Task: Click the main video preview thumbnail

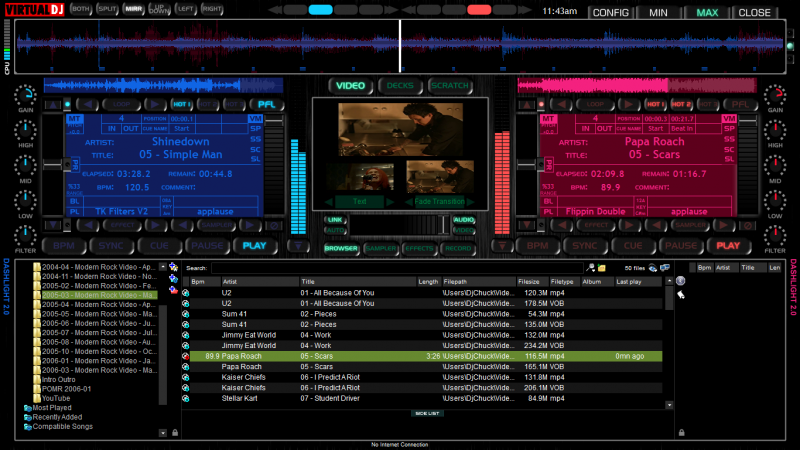Action: point(401,130)
